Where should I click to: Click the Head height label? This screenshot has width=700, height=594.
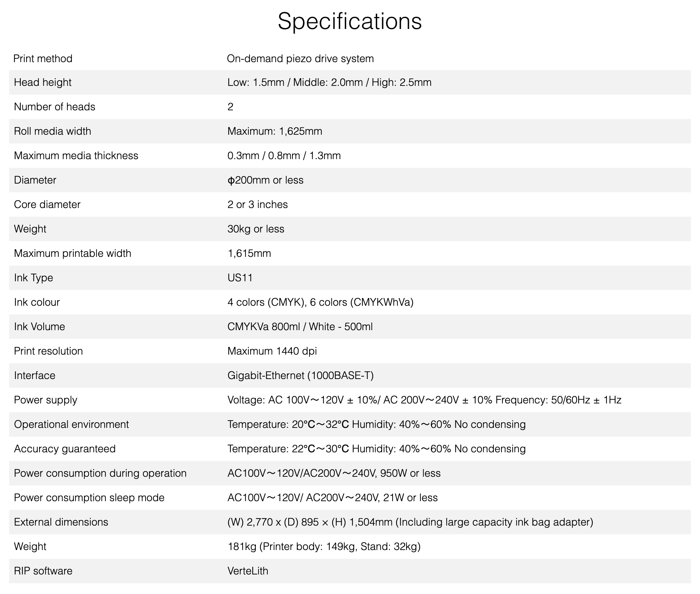pyautogui.click(x=43, y=82)
